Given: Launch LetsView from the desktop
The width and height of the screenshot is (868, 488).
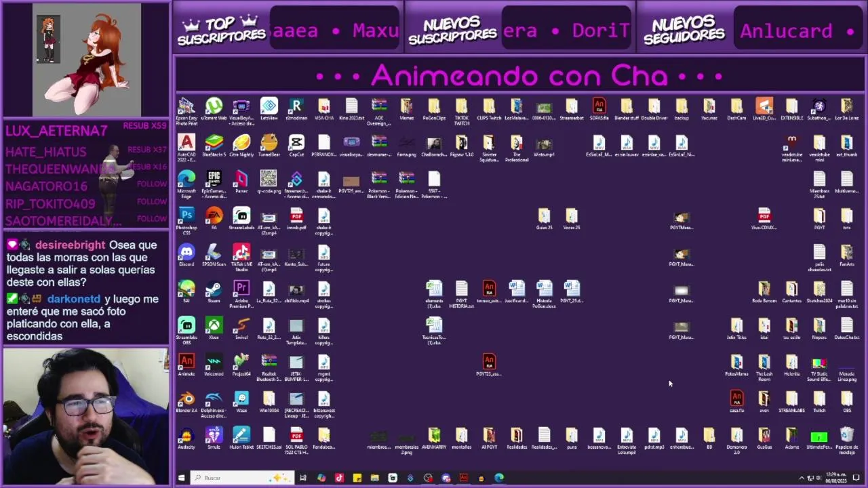Looking at the screenshot, I should coord(269,110).
